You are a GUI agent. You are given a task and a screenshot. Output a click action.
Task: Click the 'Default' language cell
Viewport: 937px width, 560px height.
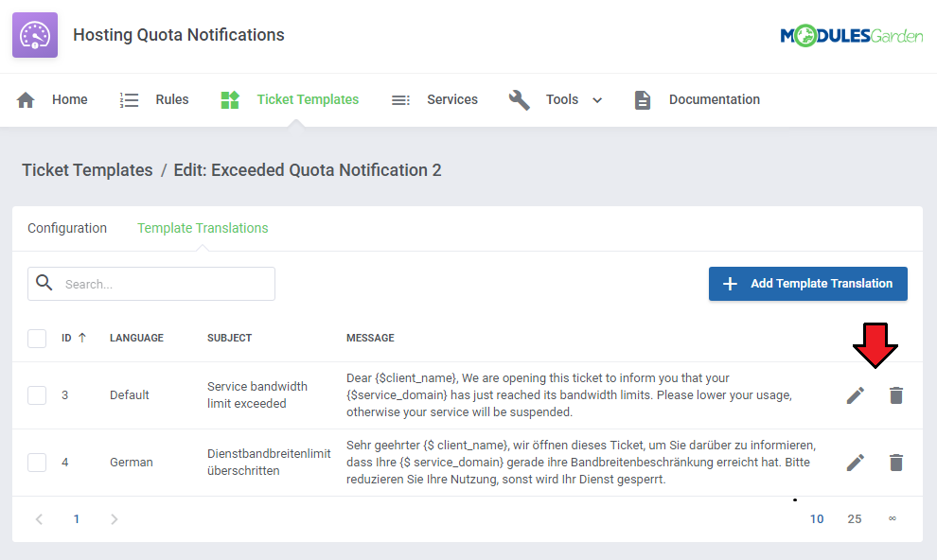pyautogui.click(x=129, y=395)
